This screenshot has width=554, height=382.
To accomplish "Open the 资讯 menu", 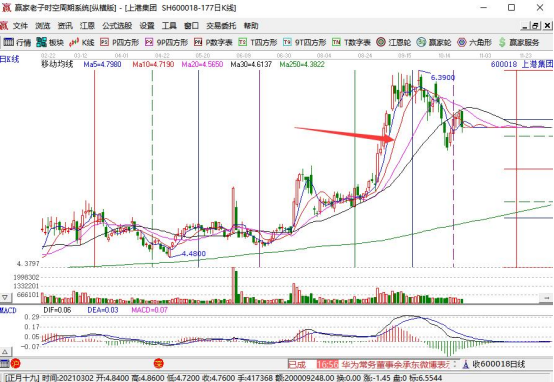I will coord(65,25).
